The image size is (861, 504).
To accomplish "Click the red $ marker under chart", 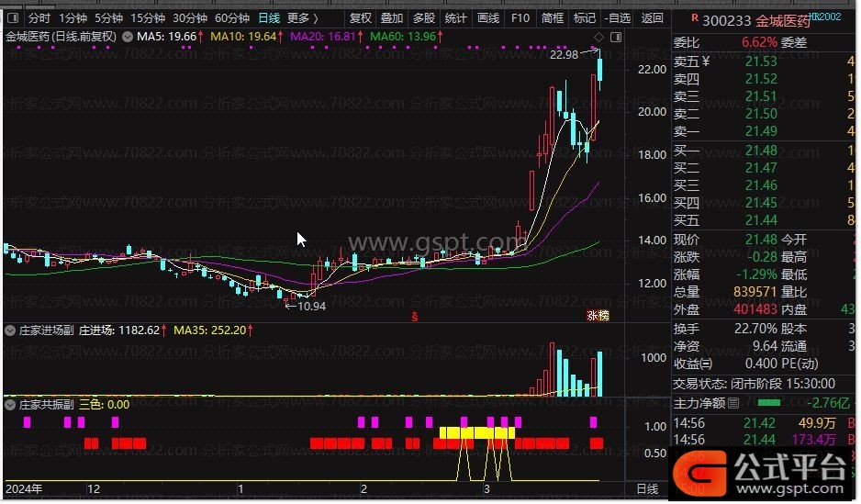I will [x=415, y=317].
